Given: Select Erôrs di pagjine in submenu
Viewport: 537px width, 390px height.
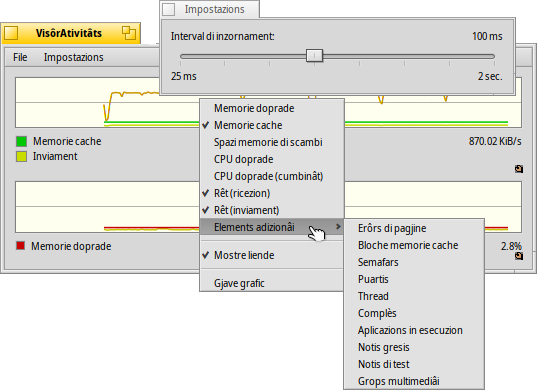Looking at the screenshot, I should point(414,228).
